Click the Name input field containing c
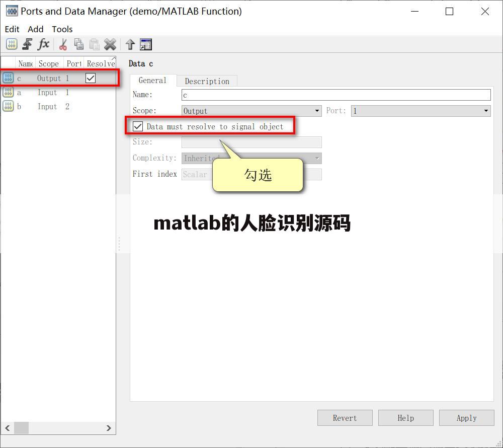 [x=336, y=95]
